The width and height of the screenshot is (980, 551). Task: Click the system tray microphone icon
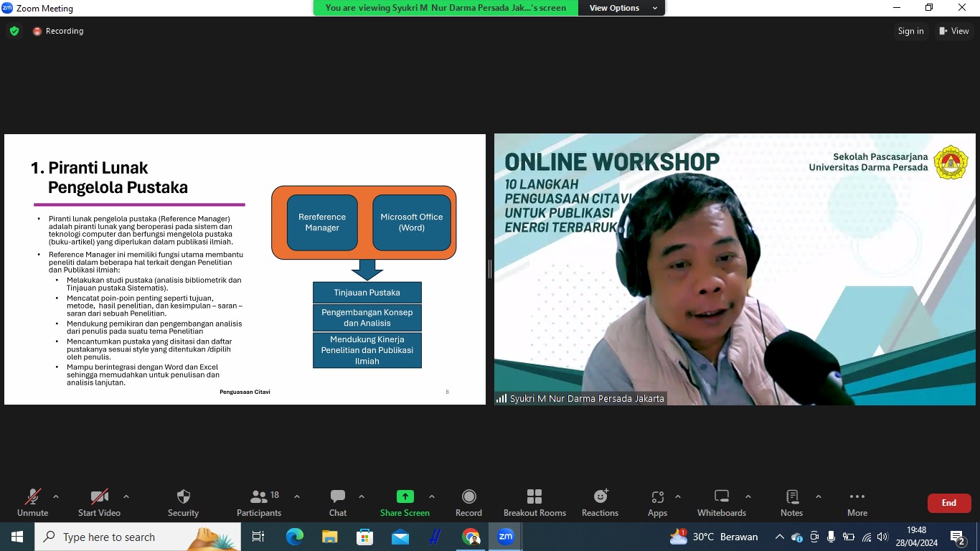[x=831, y=537]
